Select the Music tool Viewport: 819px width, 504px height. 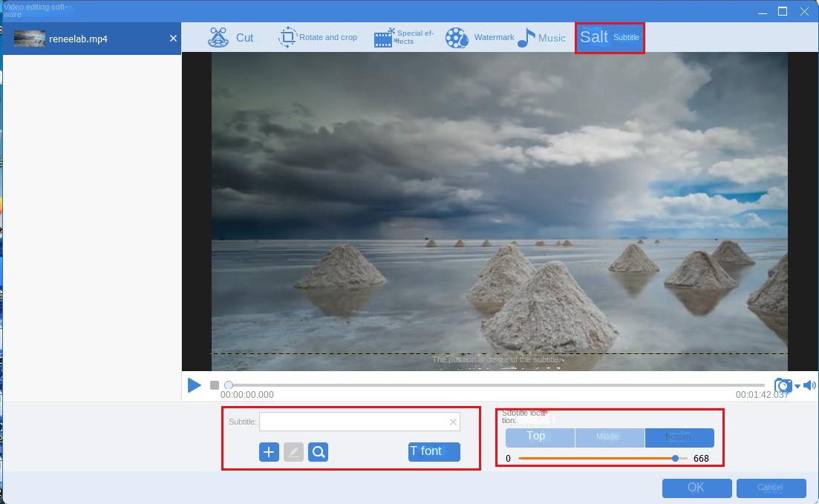[543, 36]
